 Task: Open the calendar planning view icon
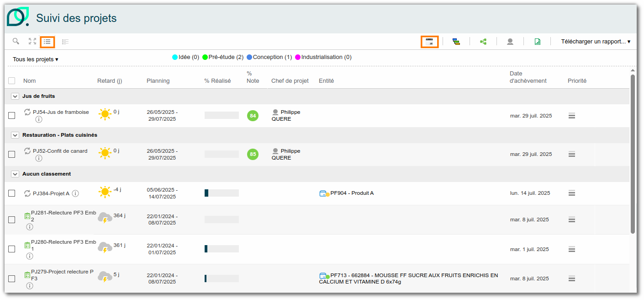click(x=429, y=42)
